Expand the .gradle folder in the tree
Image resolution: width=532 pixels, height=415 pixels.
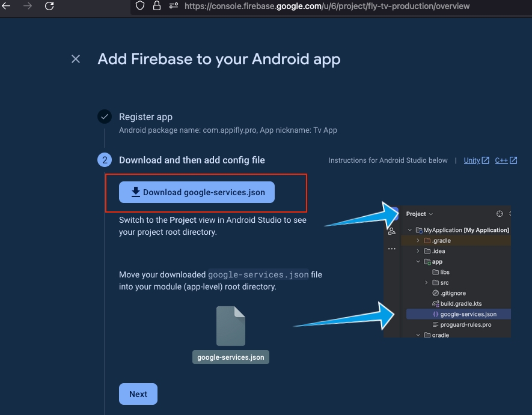click(418, 241)
